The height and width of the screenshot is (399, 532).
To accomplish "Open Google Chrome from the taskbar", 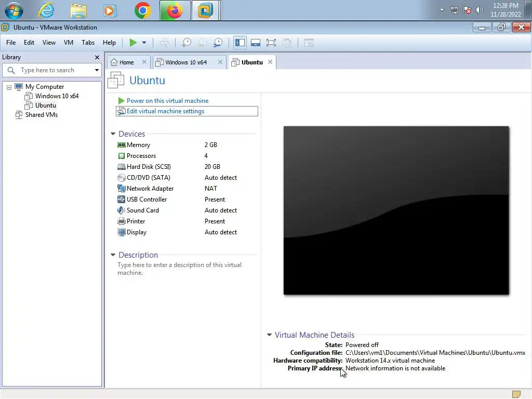I will [x=142, y=10].
